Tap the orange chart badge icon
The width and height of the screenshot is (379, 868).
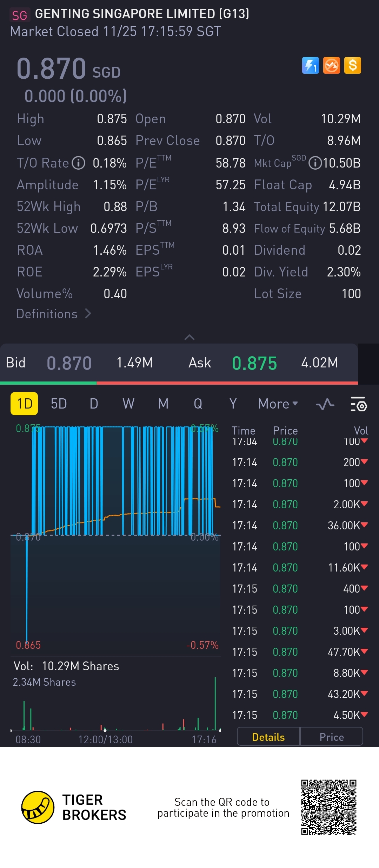pyautogui.click(x=331, y=65)
